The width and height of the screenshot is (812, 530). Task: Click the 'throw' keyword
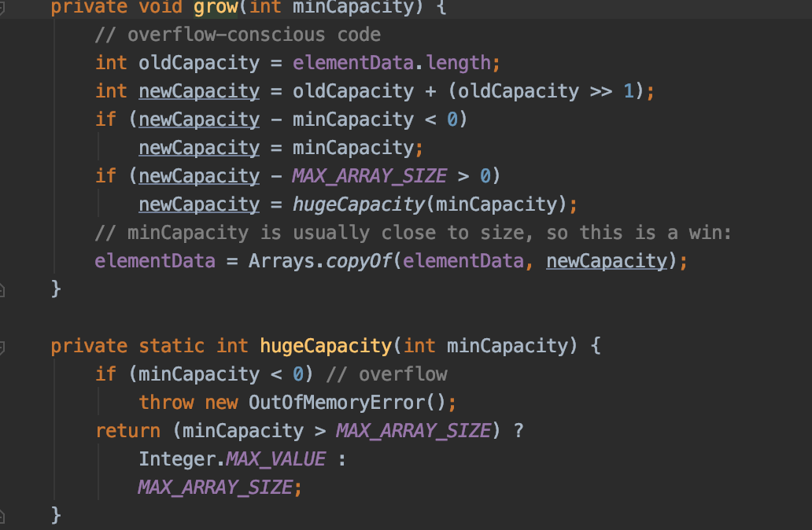coord(166,403)
